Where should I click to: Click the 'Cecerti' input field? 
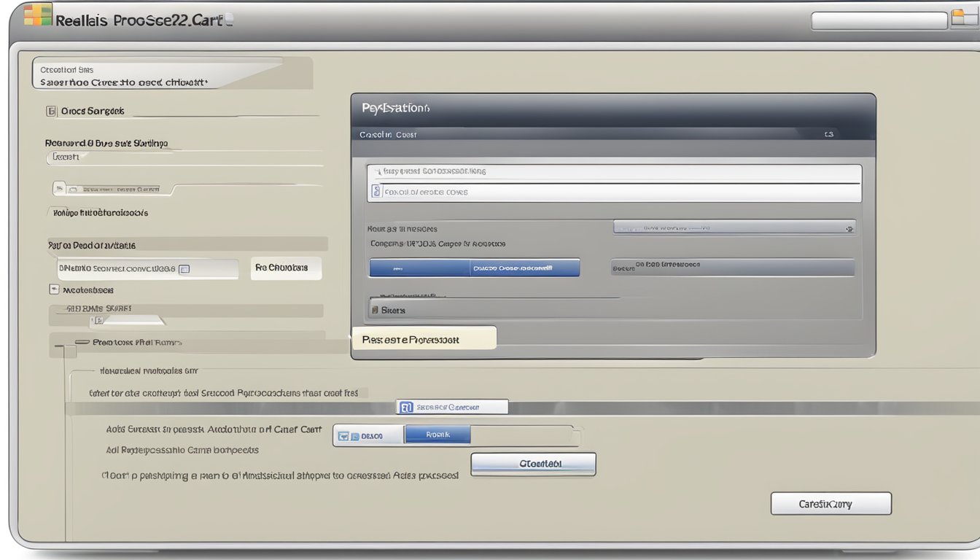point(185,158)
